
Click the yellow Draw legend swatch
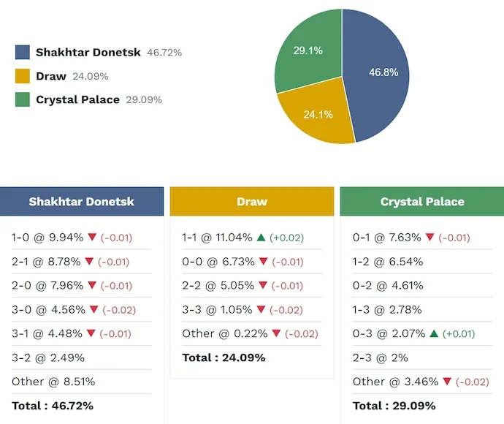coord(23,76)
